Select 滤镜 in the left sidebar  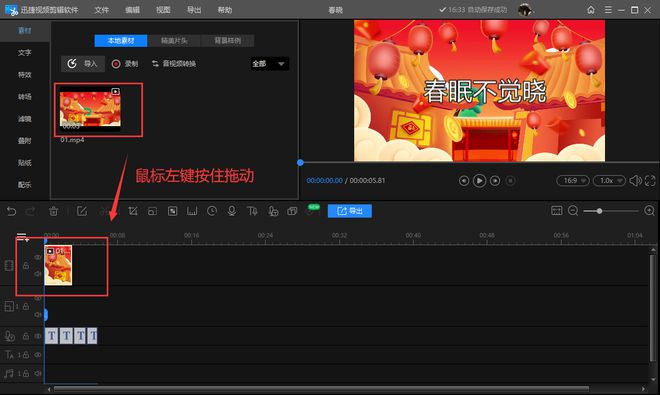tap(24, 119)
